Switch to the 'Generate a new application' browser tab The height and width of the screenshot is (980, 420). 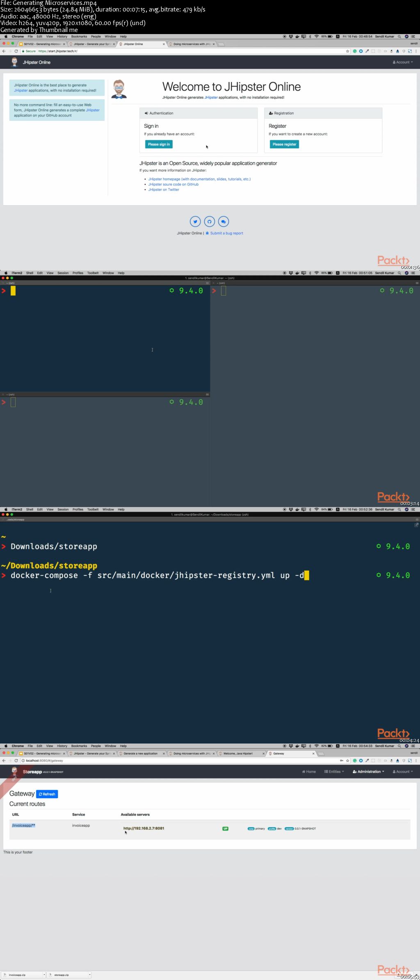coord(142,753)
